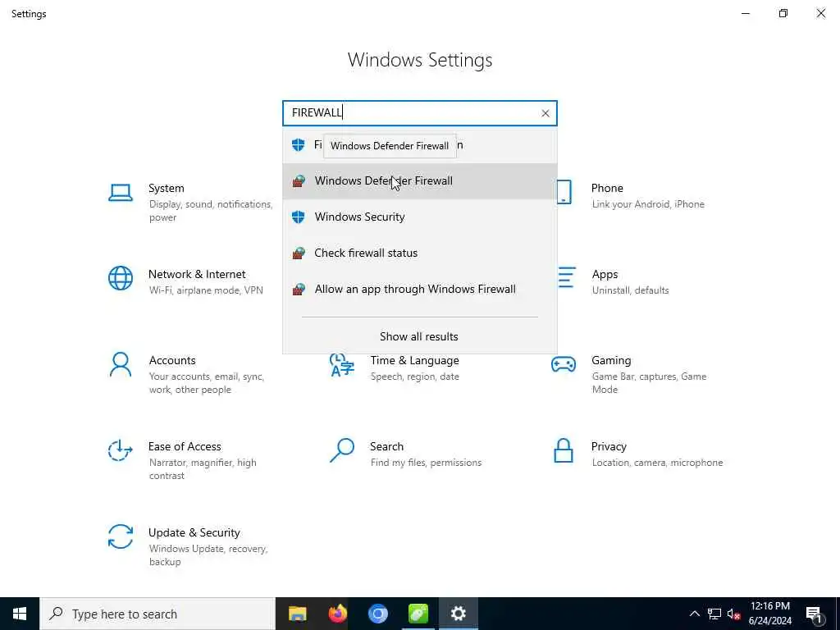Image resolution: width=840 pixels, height=630 pixels.
Task: Open Allow an app through Windows Firewall
Action: coord(419,290)
